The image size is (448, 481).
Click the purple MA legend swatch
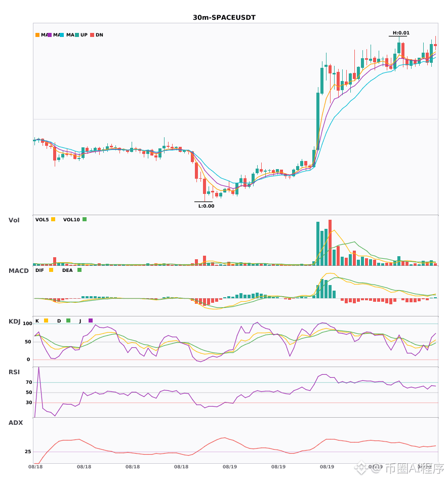[50, 35]
